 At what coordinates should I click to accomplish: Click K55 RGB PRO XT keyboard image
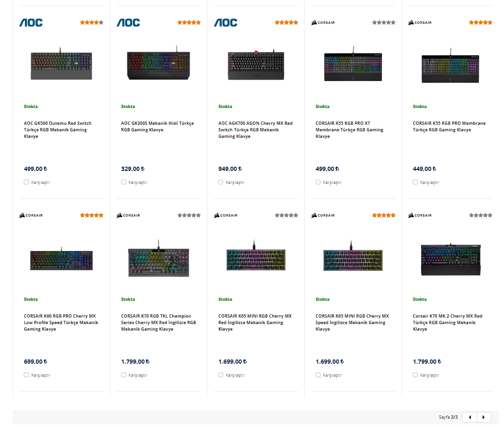(353, 64)
